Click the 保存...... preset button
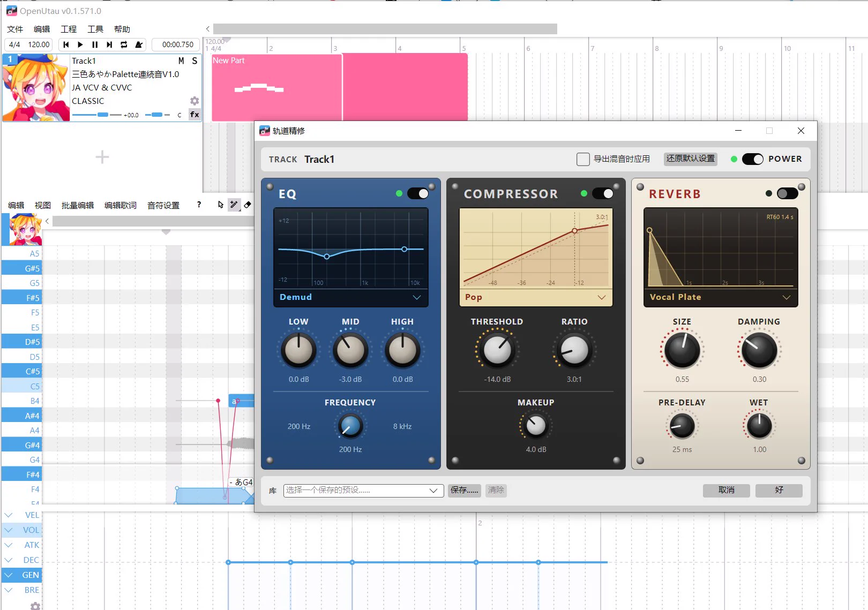Viewport: 868px width, 610px height. tap(465, 490)
